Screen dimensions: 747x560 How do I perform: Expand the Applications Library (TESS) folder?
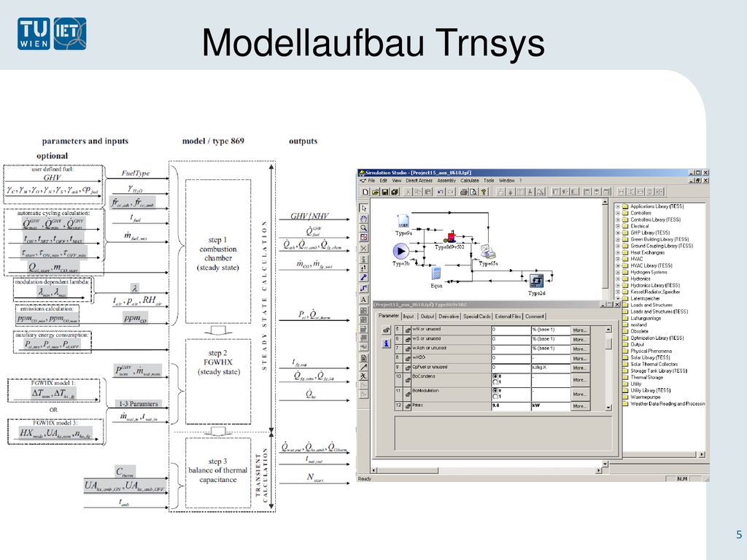point(618,206)
